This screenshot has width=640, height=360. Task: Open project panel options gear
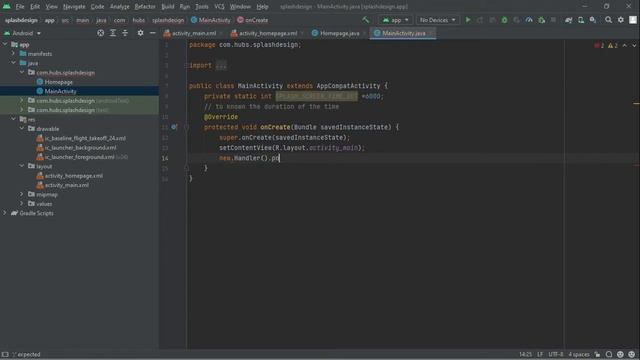(140, 33)
